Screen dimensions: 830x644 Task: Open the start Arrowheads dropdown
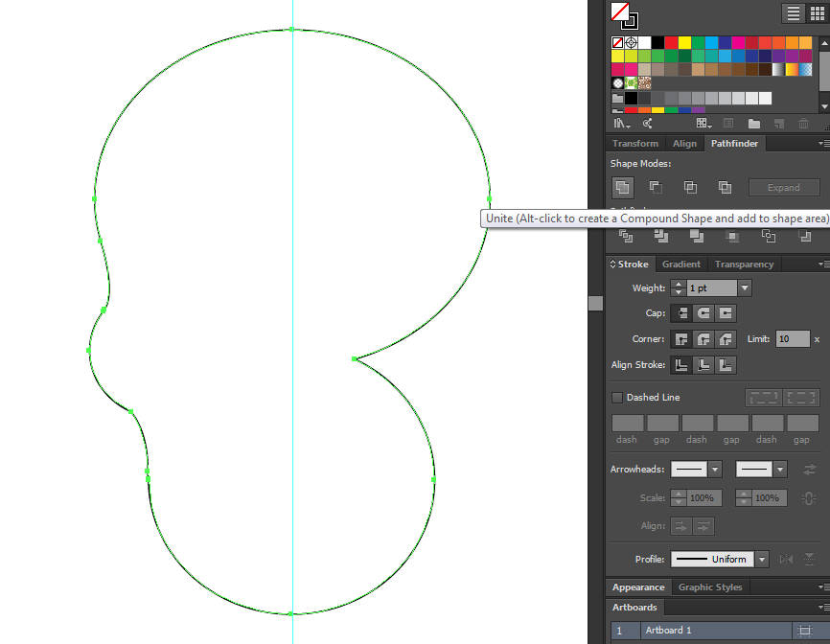click(x=715, y=470)
